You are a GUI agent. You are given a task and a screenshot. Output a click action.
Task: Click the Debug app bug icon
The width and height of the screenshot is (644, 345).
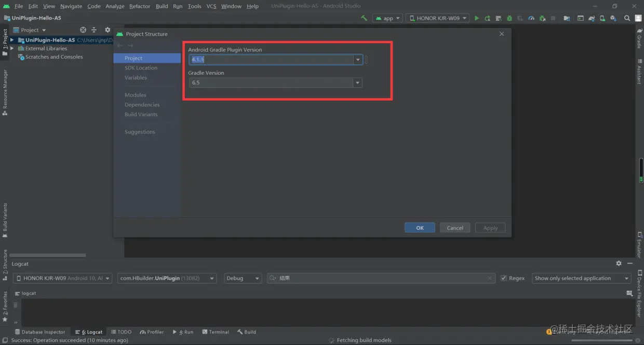coord(509,18)
